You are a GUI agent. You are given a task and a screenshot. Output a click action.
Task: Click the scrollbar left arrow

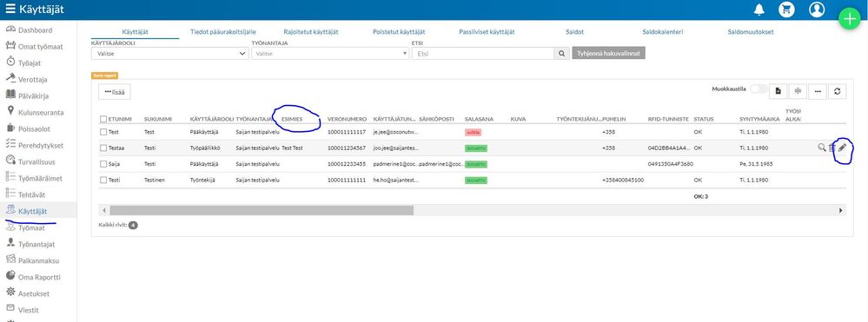click(x=103, y=210)
